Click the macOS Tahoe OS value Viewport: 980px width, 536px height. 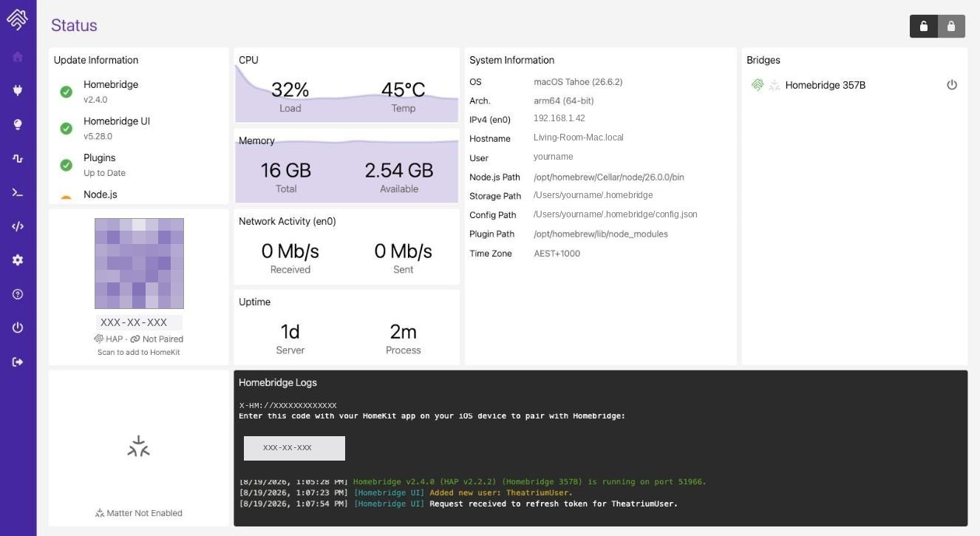578,82
